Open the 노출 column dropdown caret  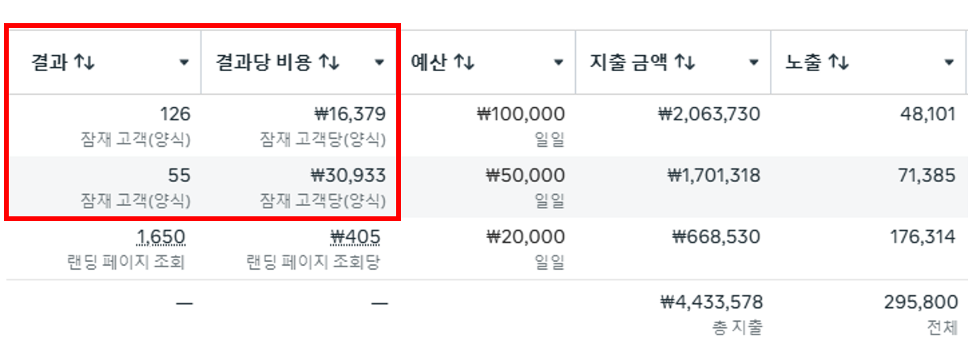click(x=949, y=62)
